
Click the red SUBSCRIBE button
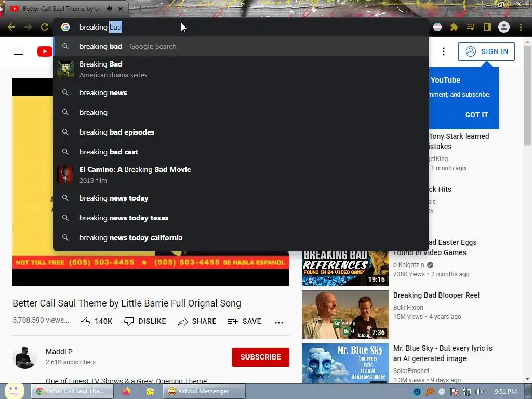(x=261, y=357)
